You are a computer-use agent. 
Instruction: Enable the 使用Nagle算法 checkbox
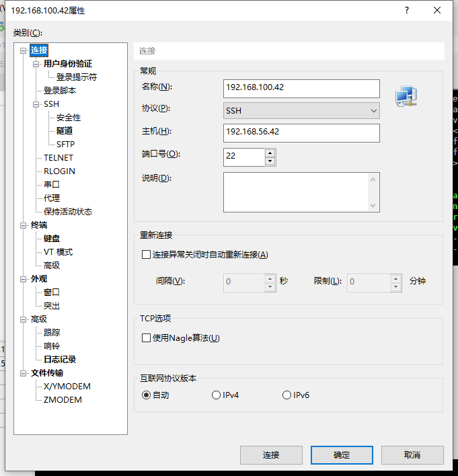coord(147,338)
